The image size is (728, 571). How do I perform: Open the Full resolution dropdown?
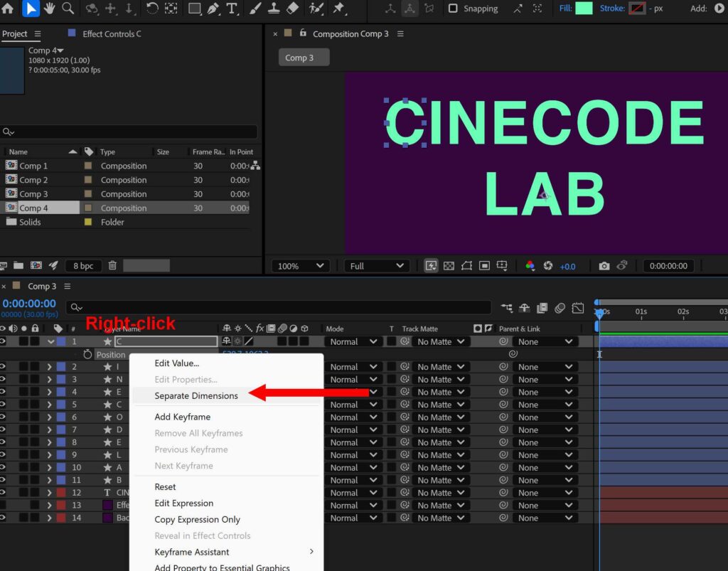pyautogui.click(x=377, y=266)
